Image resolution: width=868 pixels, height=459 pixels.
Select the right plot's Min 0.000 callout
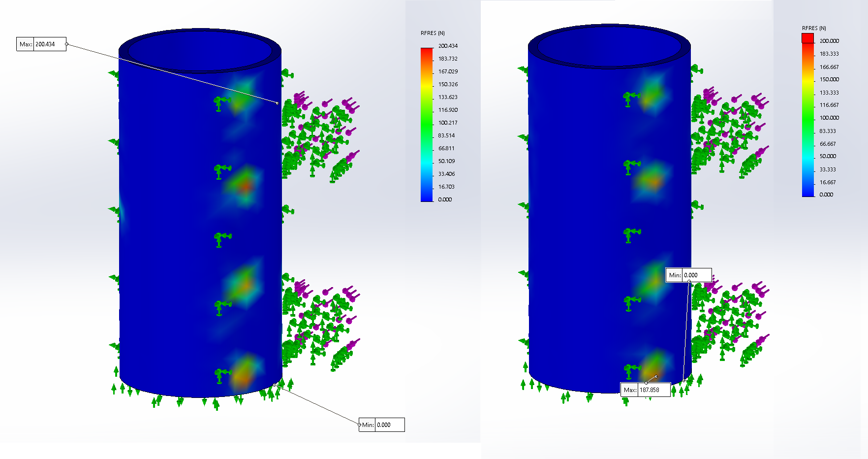(x=688, y=275)
